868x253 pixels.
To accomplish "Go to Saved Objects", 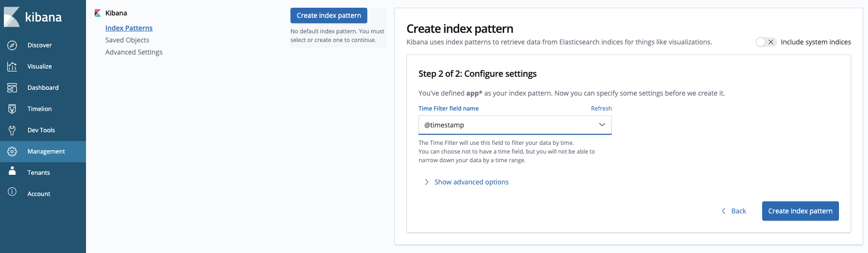I will coord(127,40).
